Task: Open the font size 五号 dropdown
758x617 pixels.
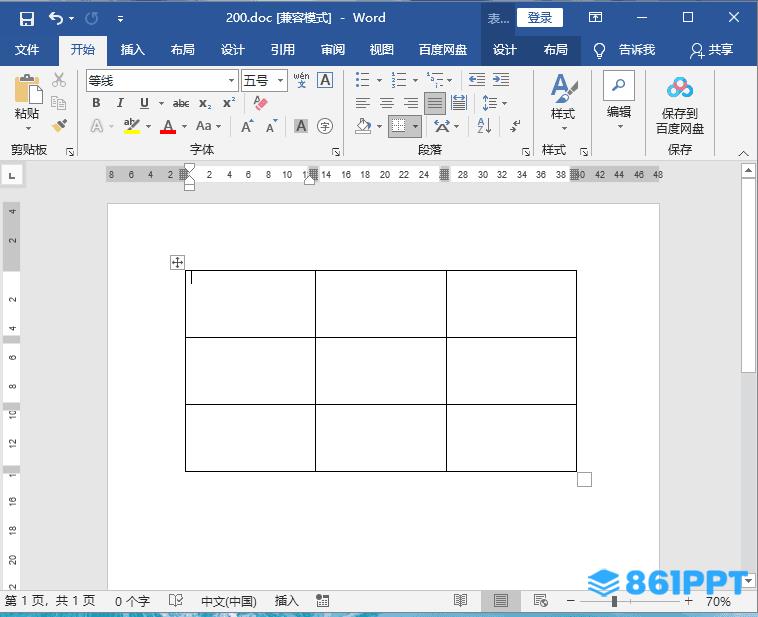Action: pos(281,80)
